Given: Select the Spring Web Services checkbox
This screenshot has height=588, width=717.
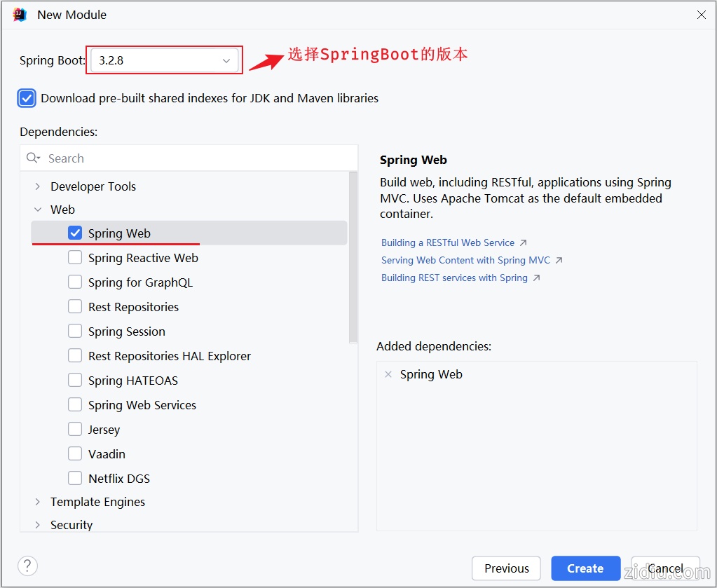Looking at the screenshot, I should pyautogui.click(x=75, y=404).
